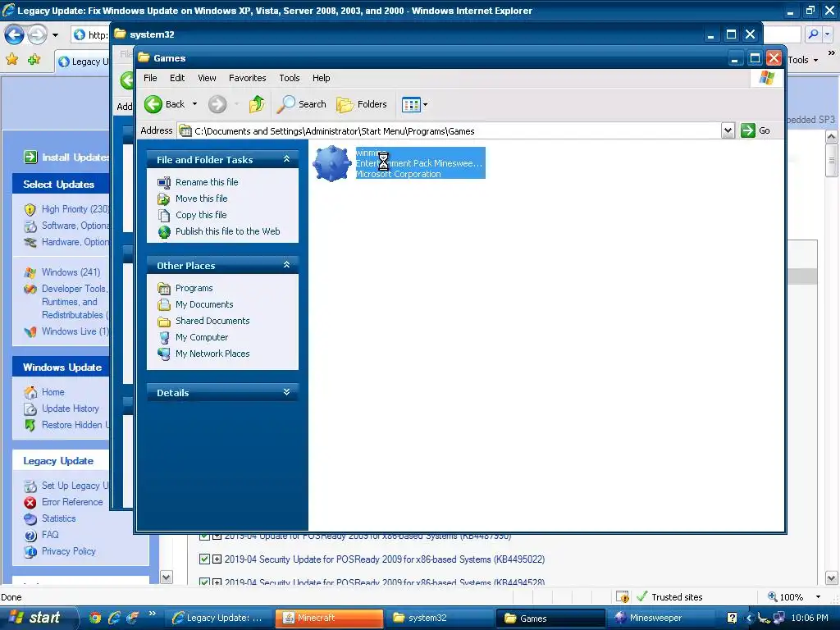
Task: Click the Up folder icon in Games toolbar
Action: coord(257,104)
